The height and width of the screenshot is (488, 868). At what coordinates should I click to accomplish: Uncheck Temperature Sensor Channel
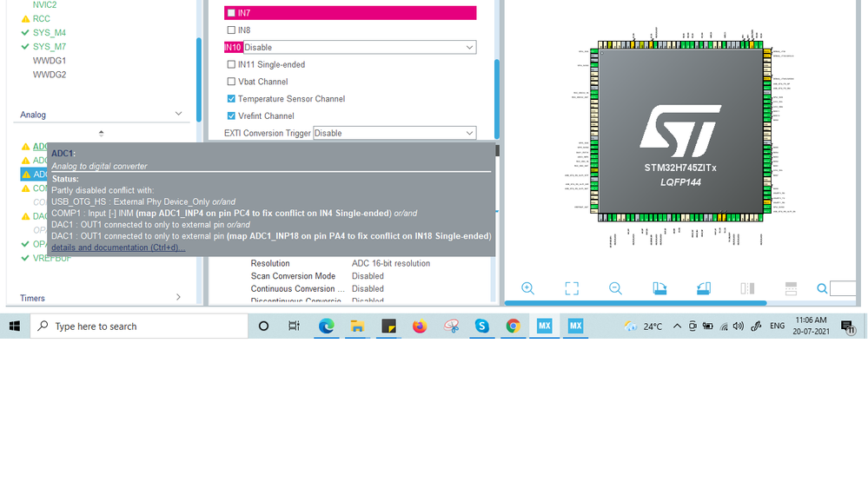tap(231, 98)
